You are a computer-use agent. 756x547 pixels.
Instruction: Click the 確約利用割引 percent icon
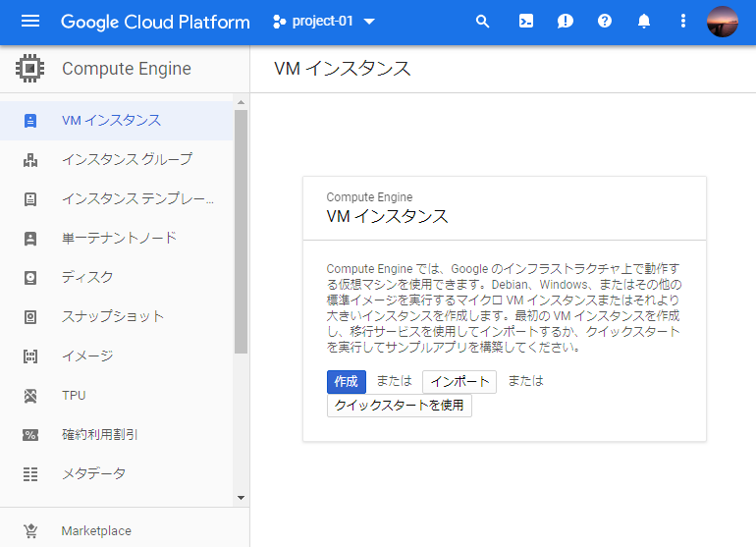(30, 435)
